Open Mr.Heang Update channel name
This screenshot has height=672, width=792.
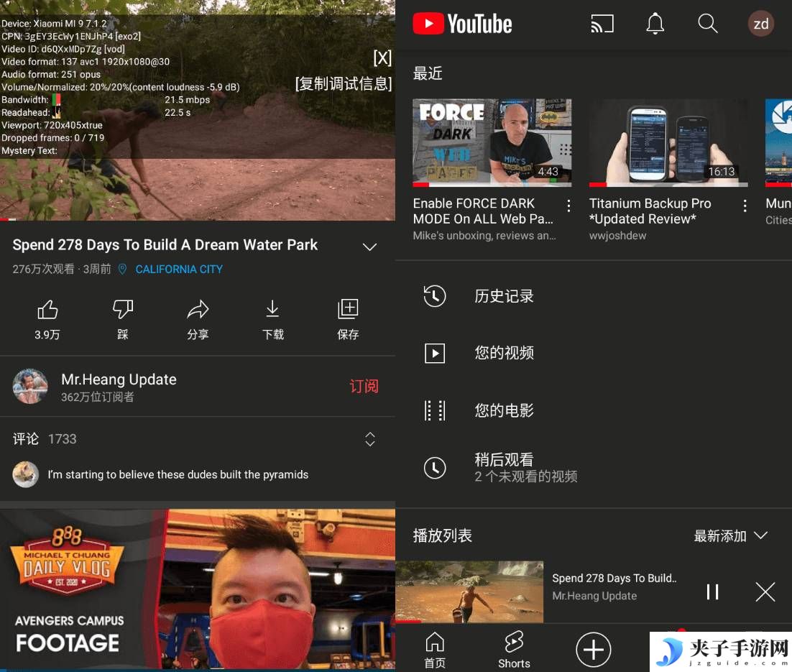pos(119,379)
